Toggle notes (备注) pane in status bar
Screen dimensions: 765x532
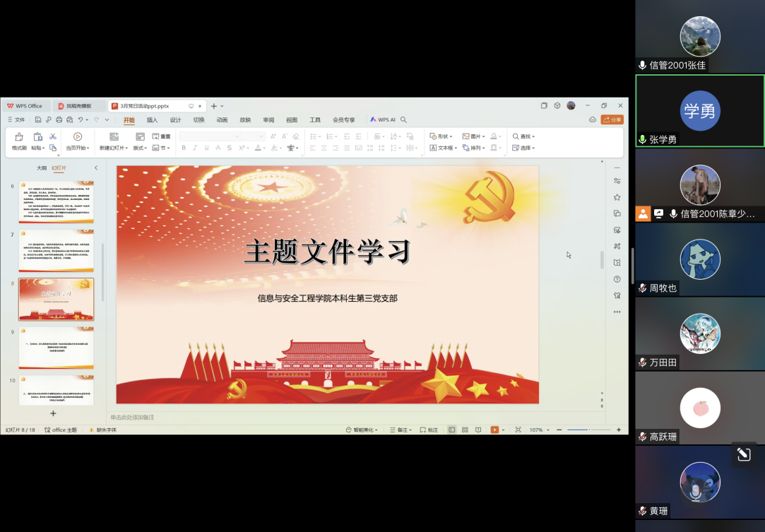[399, 430]
